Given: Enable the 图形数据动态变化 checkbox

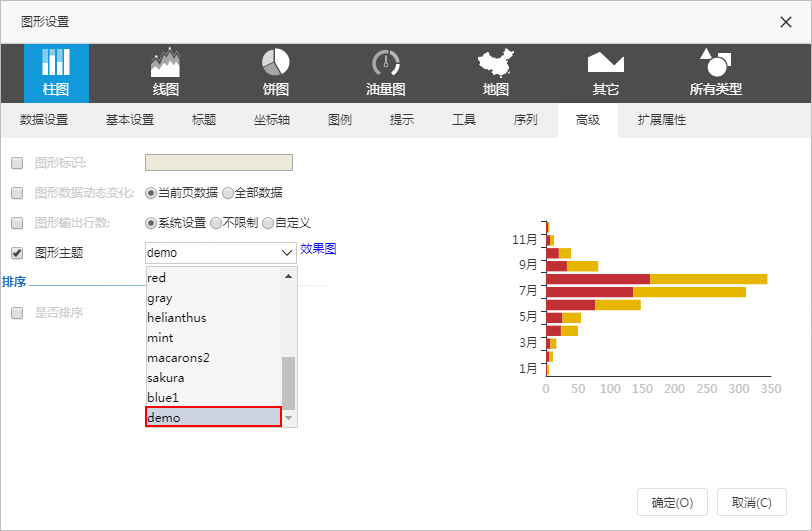Looking at the screenshot, I should 17,193.
